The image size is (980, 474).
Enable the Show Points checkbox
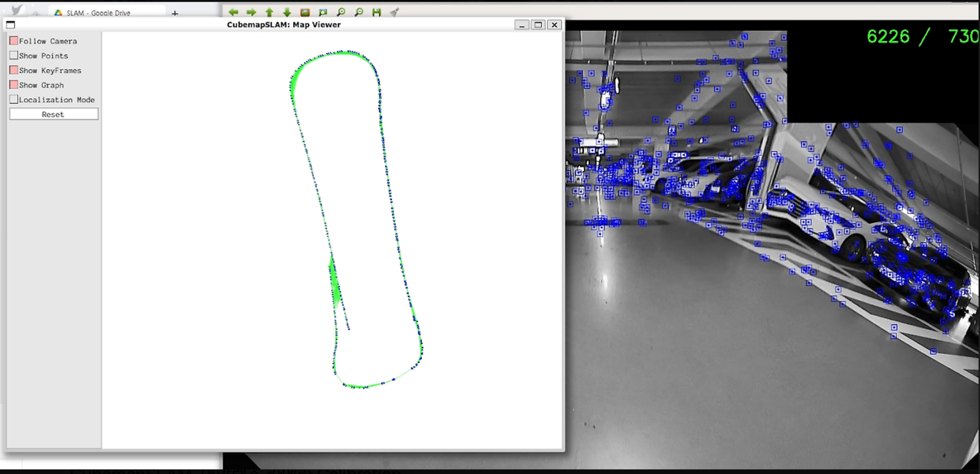coord(14,56)
